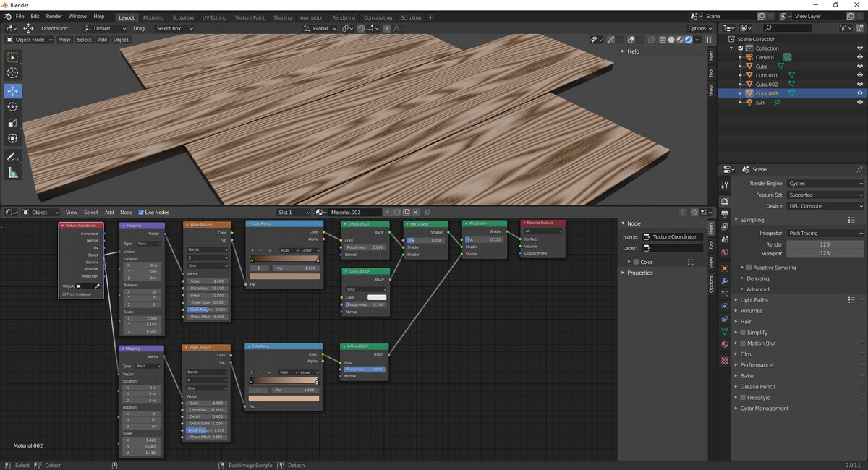
Task: Select the Move tool in the viewport toolbar
Action: click(12, 91)
